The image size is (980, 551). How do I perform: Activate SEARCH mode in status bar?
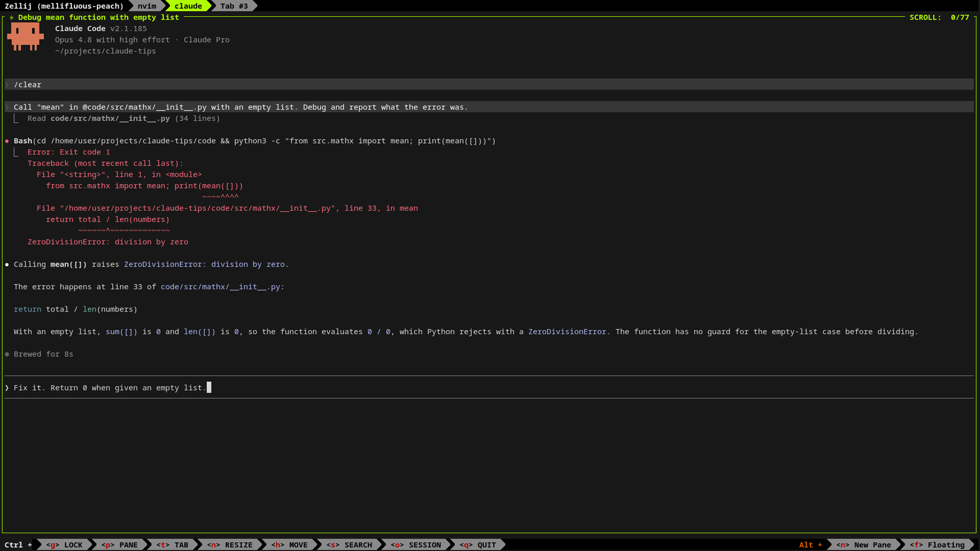[349, 544]
